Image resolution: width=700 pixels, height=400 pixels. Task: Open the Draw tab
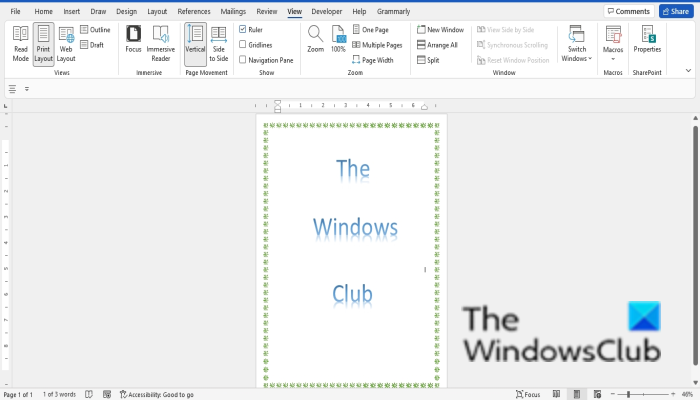pyautogui.click(x=98, y=11)
